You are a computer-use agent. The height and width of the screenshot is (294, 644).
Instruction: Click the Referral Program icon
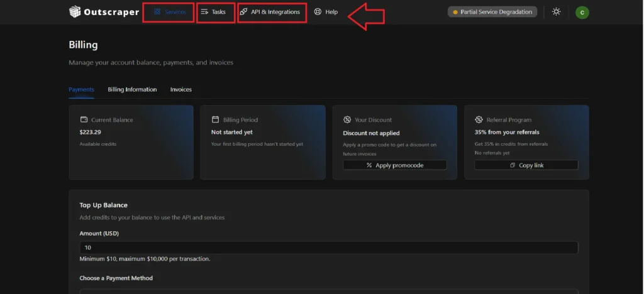pyautogui.click(x=479, y=119)
